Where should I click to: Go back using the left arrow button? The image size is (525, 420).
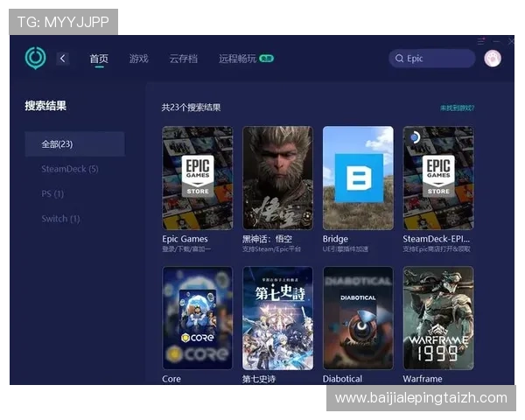tap(62, 59)
